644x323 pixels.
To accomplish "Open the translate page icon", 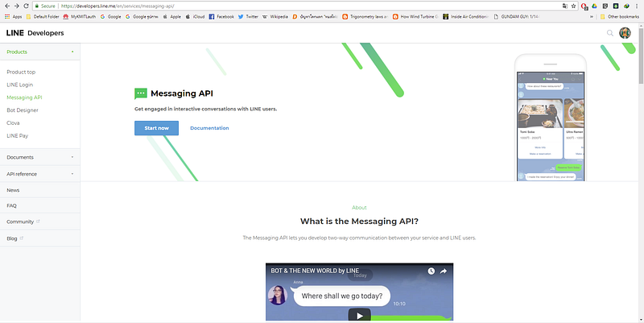I will 565,6.
